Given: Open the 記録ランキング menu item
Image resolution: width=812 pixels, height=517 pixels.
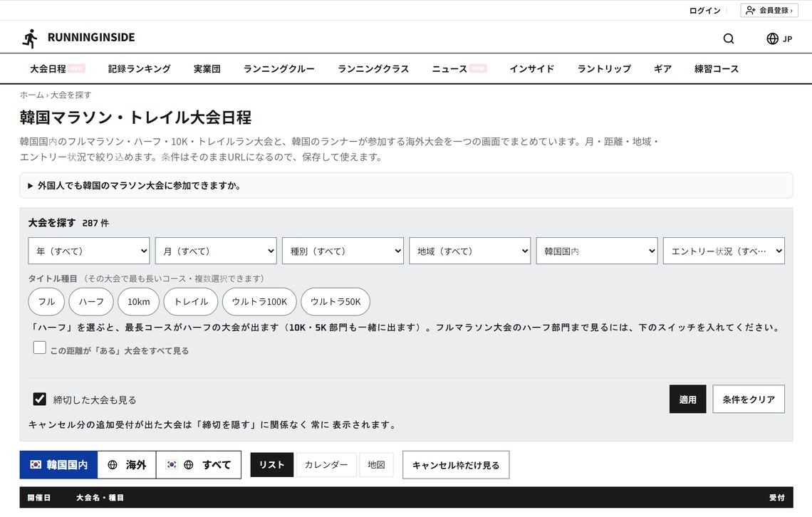Looking at the screenshot, I should coord(140,69).
